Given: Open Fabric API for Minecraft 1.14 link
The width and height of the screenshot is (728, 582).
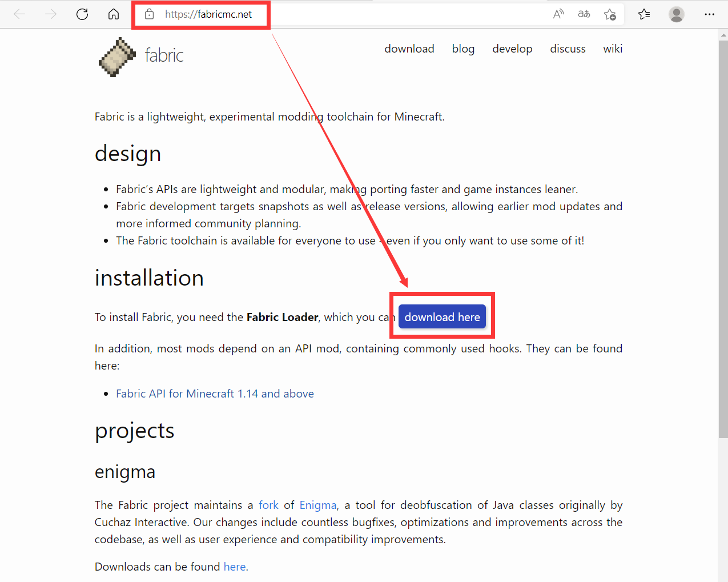Looking at the screenshot, I should (x=215, y=394).
